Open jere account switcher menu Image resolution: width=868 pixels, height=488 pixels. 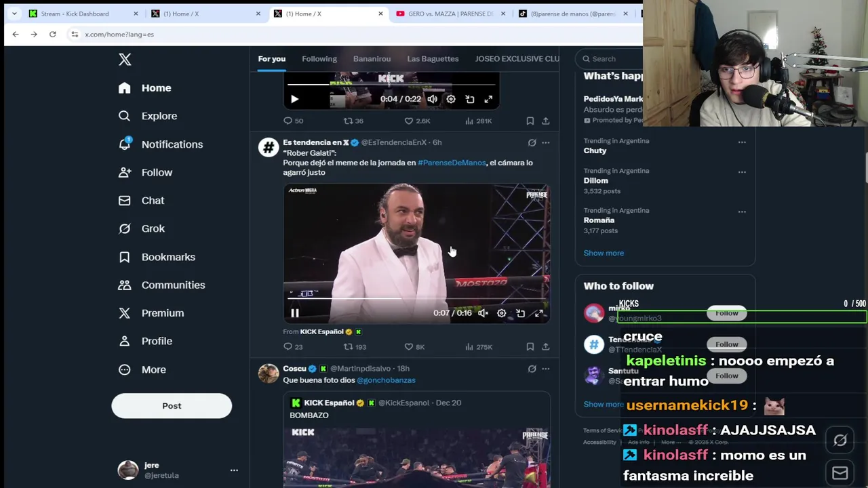178,470
